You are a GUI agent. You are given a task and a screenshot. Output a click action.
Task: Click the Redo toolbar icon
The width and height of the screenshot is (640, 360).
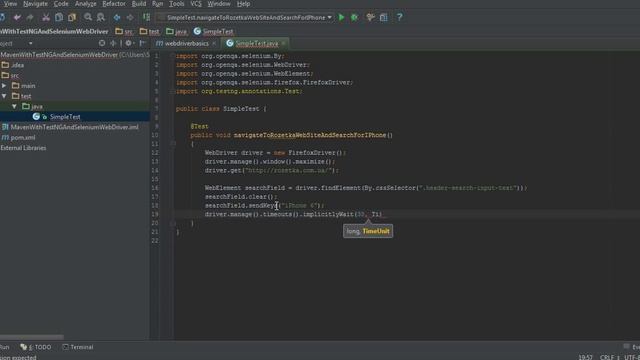pyautogui.click(x=30, y=18)
